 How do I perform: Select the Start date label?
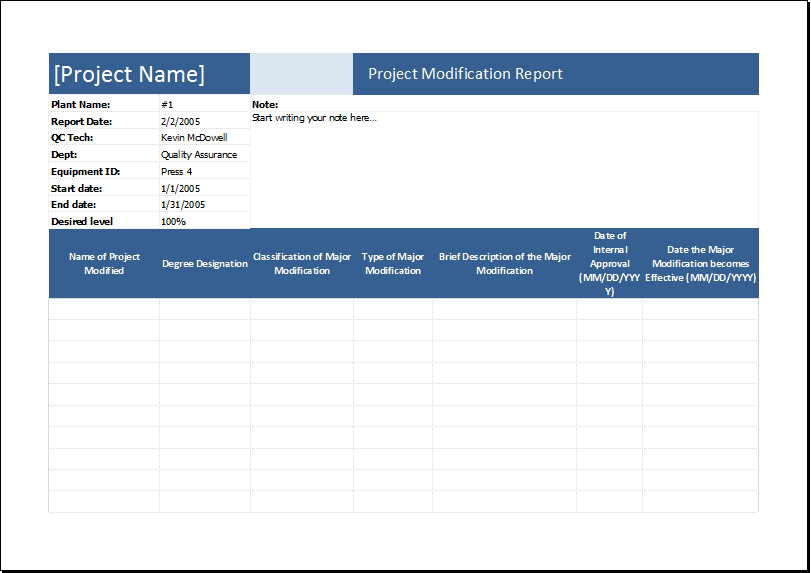coord(77,189)
